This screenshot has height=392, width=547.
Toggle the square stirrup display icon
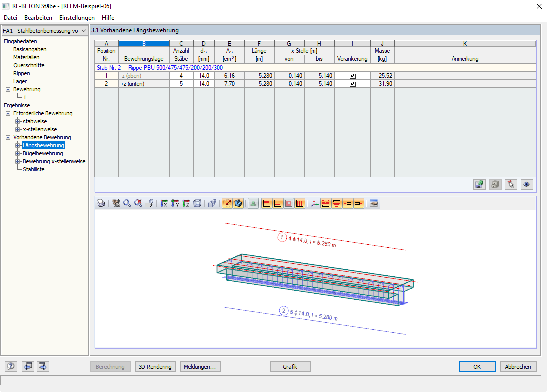pos(289,203)
